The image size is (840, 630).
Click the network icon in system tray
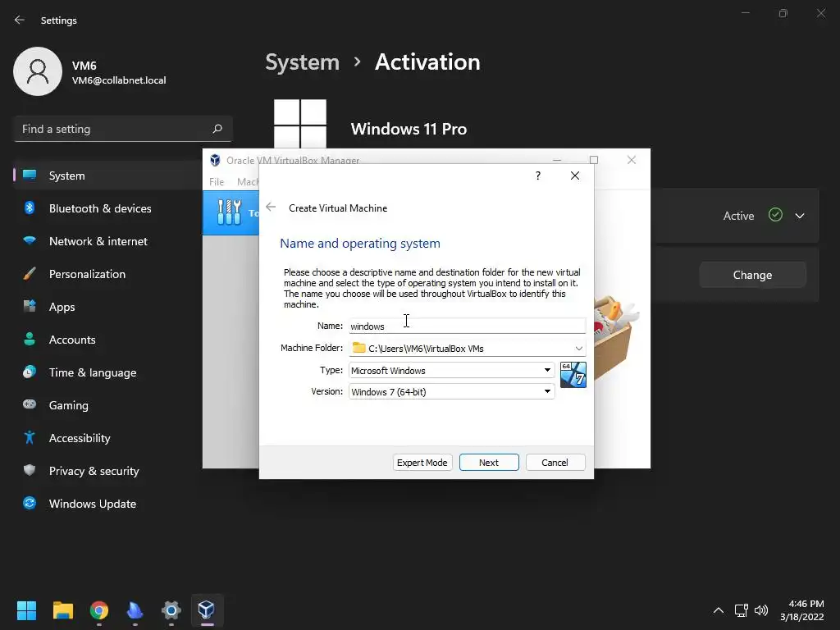pos(741,610)
